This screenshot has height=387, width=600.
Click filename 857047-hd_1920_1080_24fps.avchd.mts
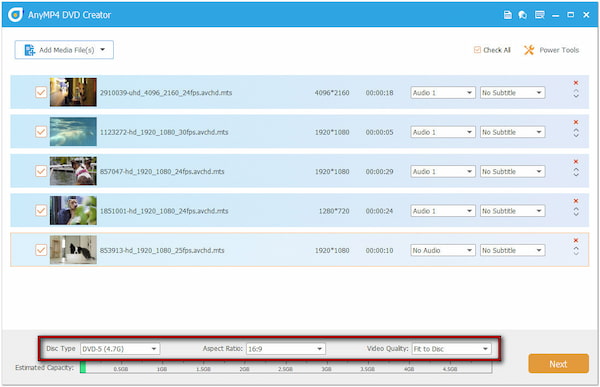pos(162,171)
